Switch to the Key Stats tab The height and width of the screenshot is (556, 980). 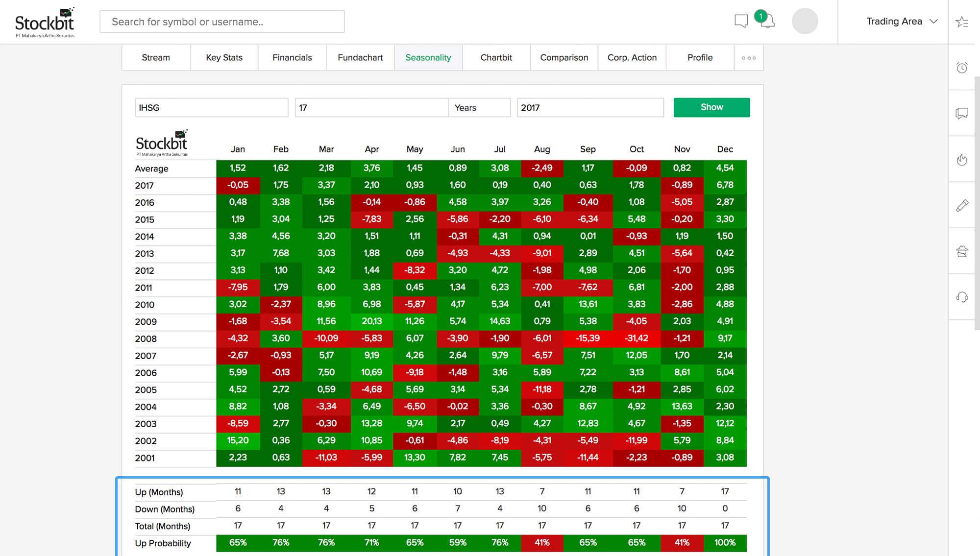pyautogui.click(x=224, y=58)
